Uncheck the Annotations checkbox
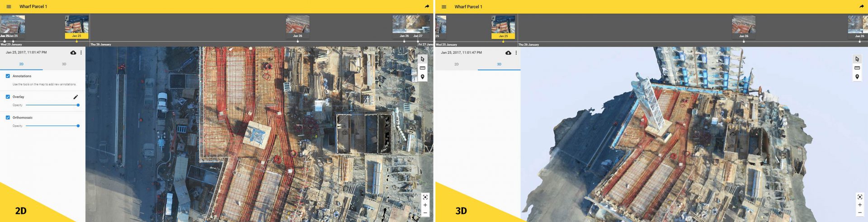Image resolution: width=868 pixels, height=222 pixels. click(8, 76)
